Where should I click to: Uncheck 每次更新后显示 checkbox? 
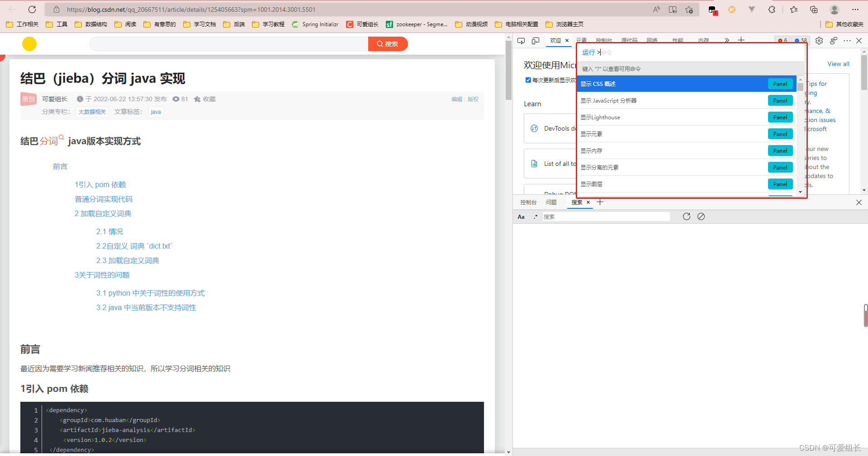pyautogui.click(x=528, y=80)
